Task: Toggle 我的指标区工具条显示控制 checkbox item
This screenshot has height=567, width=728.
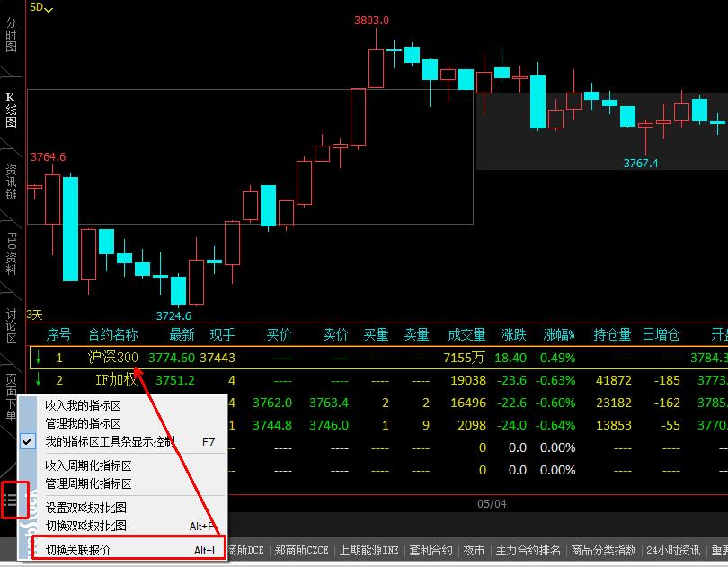Action: (110, 441)
